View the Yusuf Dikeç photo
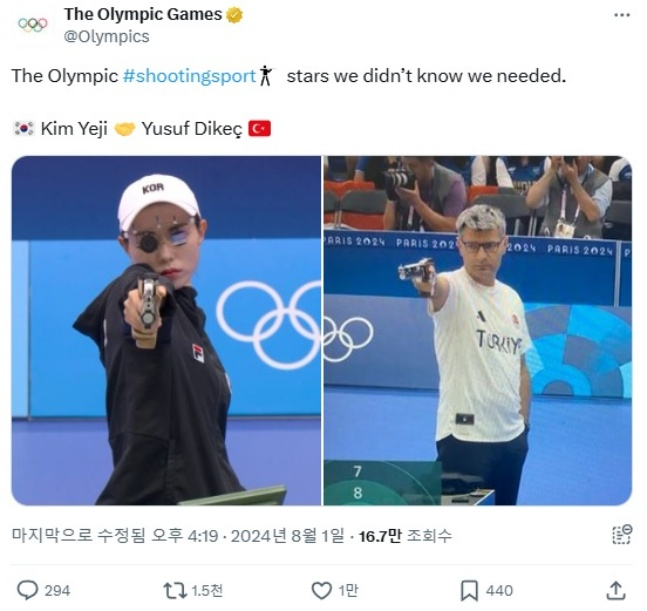 click(x=478, y=330)
